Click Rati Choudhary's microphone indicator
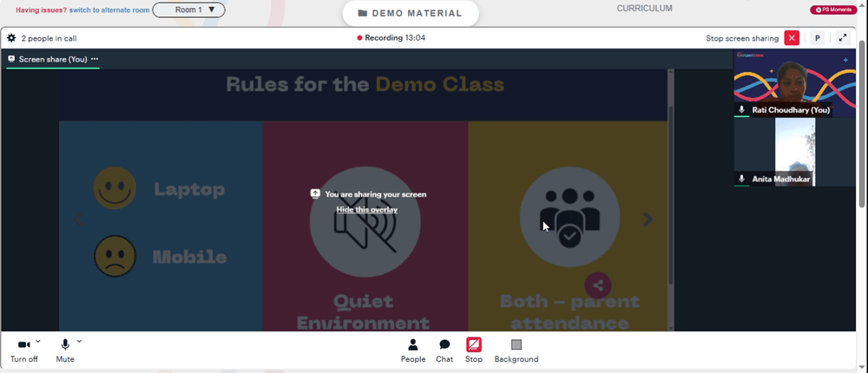The width and height of the screenshot is (868, 373). [x=742, y=109]
